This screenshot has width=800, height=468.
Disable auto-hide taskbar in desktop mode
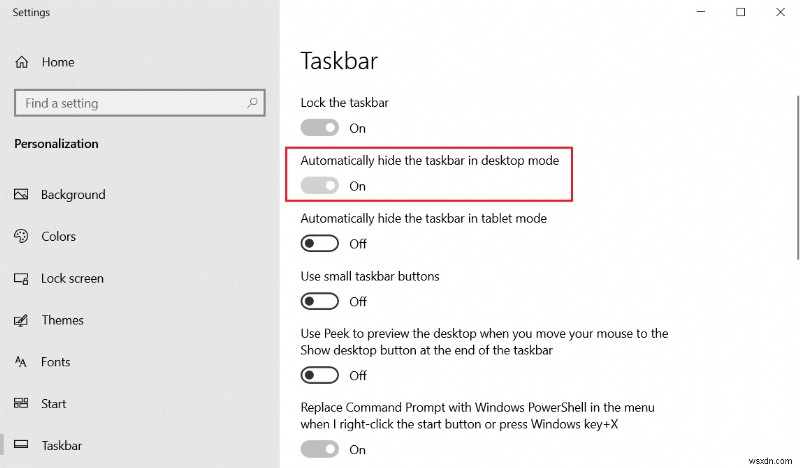coord(320,186)
